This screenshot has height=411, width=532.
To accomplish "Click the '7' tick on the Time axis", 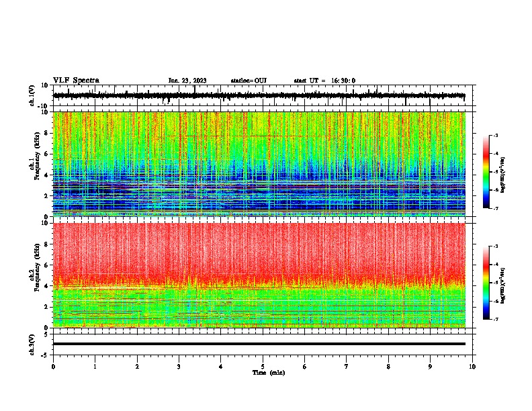I will [347, 367].
